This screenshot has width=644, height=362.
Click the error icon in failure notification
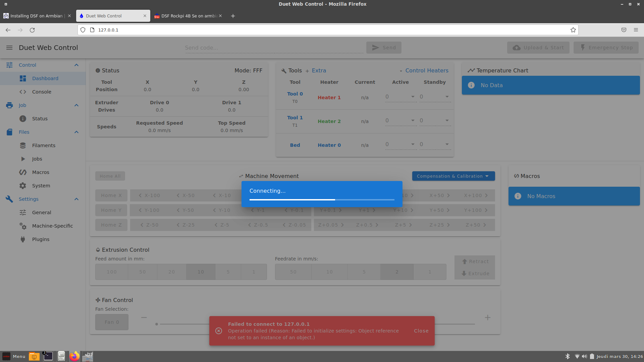pos(219,331)
